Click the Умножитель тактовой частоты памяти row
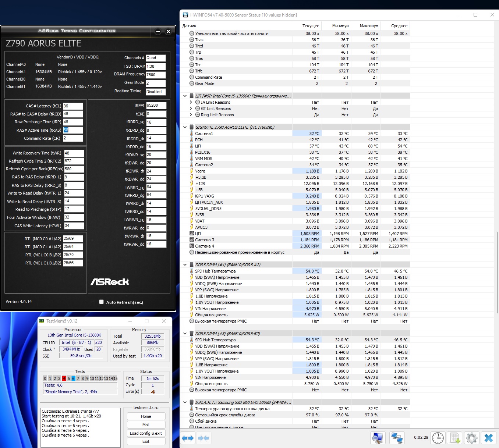 coord(295,33)
